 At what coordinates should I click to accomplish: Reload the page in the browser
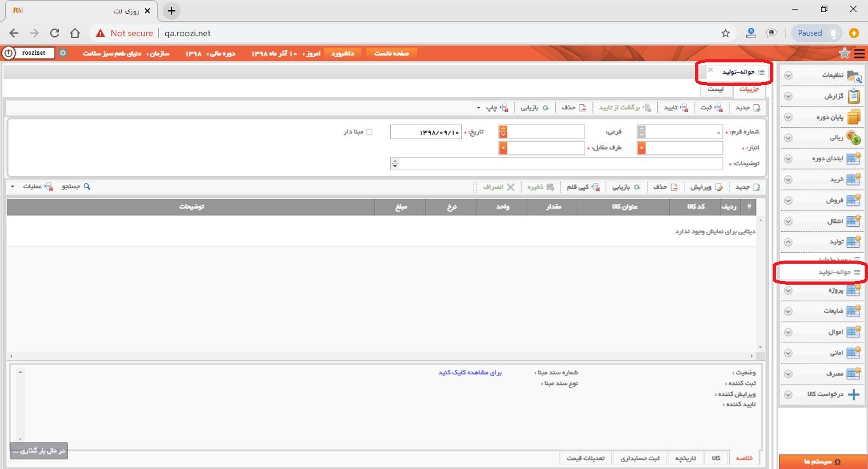55,33
